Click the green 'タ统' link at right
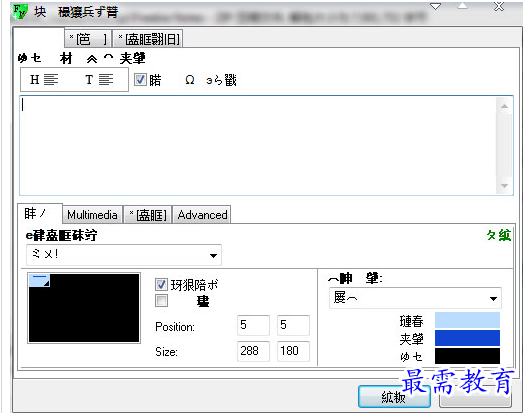The image size is (523, 413). [x=499, y=236]
